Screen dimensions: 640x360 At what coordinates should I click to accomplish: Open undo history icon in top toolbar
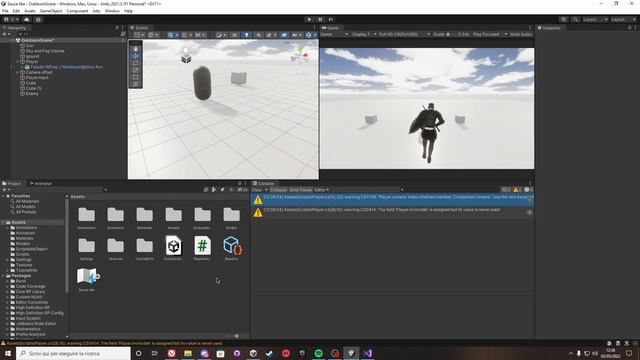point(564,19)
